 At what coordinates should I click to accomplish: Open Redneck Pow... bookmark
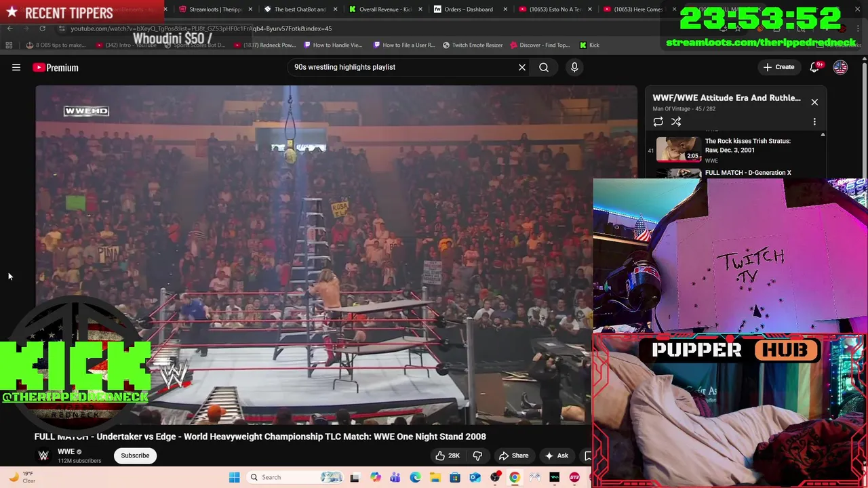pyautogui.click(x=264, y=45)
